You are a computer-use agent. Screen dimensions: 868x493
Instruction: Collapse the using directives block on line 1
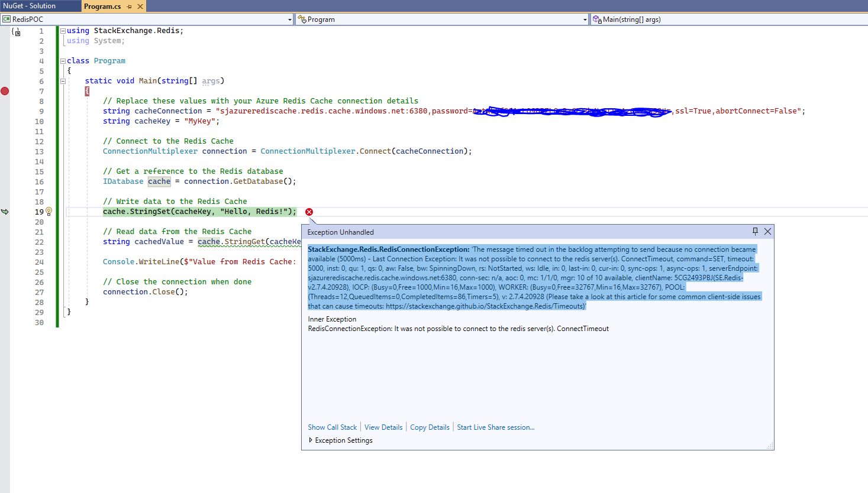63,31
